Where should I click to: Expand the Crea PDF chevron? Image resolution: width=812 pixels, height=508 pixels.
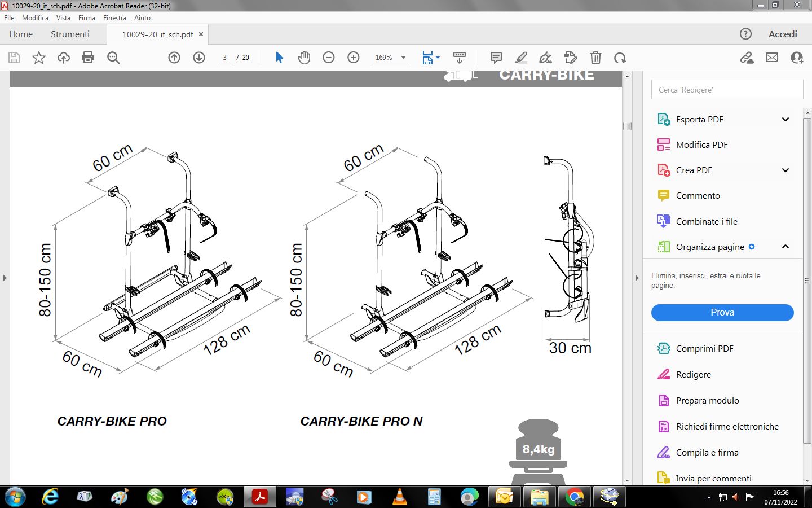(x=785, y=170)
